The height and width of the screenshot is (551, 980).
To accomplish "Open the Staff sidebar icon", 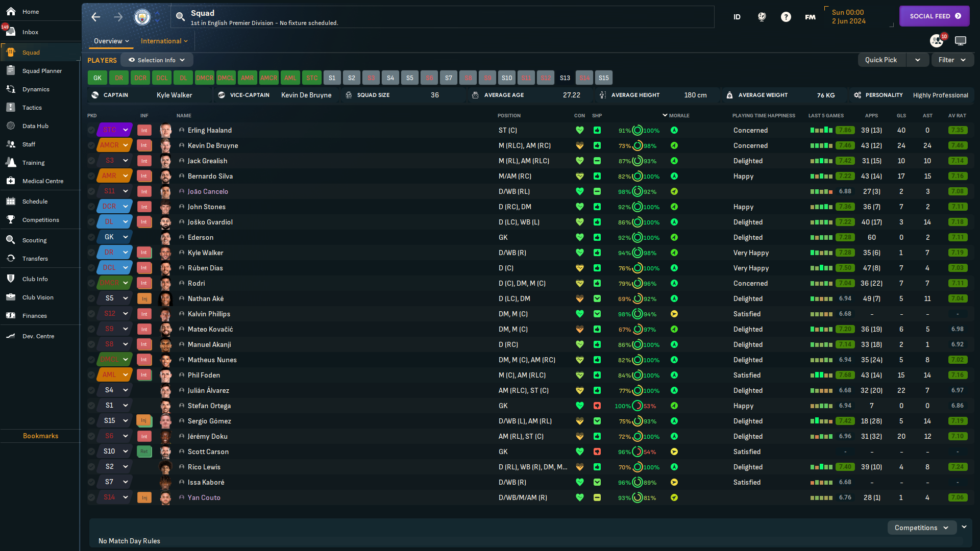I will pyautogui.click(x=11, y=144).
